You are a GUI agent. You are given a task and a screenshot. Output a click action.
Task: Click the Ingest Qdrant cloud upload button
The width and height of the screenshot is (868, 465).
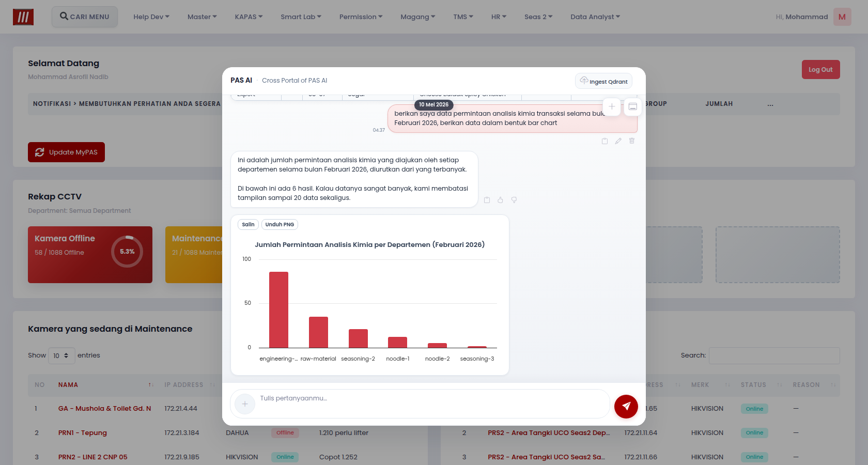click(x=603, y=81)
